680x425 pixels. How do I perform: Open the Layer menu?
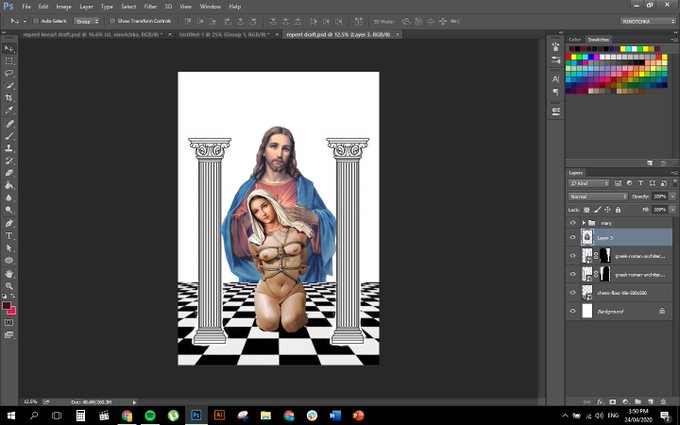coord(86,7)
